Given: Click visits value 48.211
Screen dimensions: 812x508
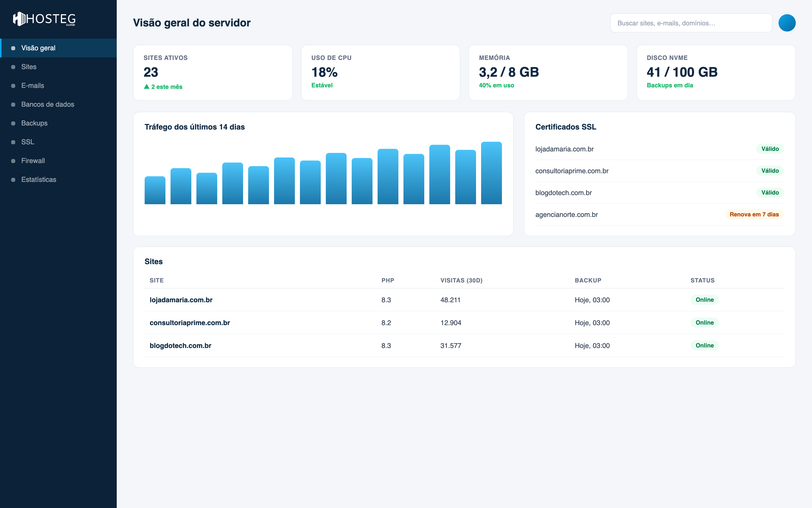Looking at the screenshot, I should point(450,300).
